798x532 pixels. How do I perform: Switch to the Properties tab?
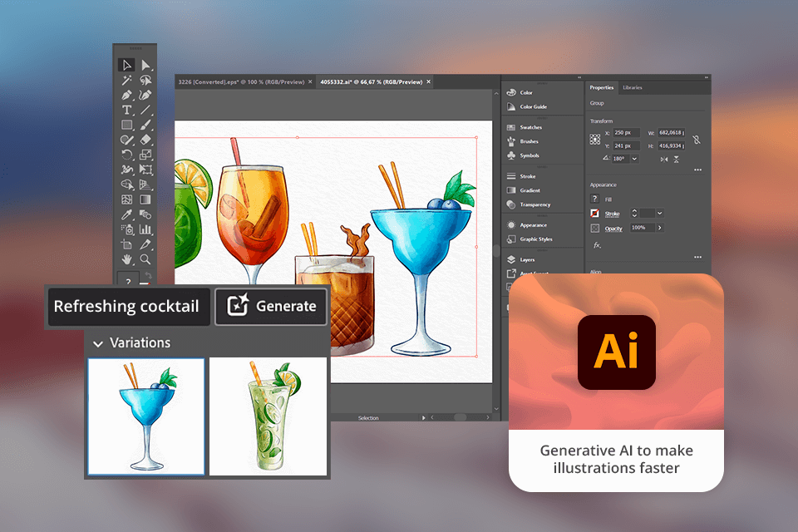[x=602, y=87]
